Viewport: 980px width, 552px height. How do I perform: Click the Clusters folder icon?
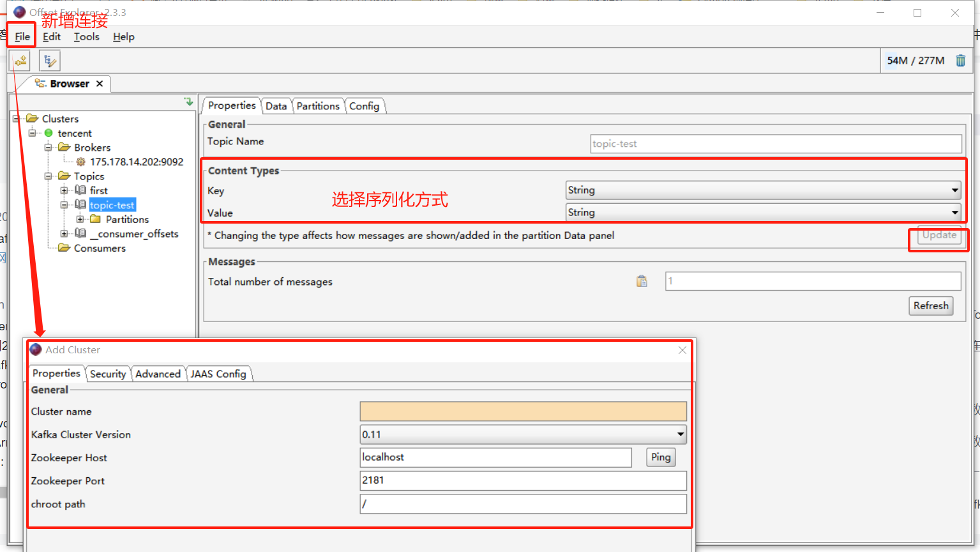pos(32,118)
